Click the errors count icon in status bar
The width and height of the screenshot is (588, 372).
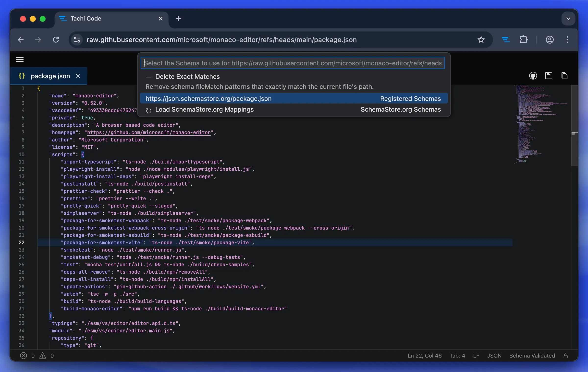pyautogui.click(x=24, y=356)
